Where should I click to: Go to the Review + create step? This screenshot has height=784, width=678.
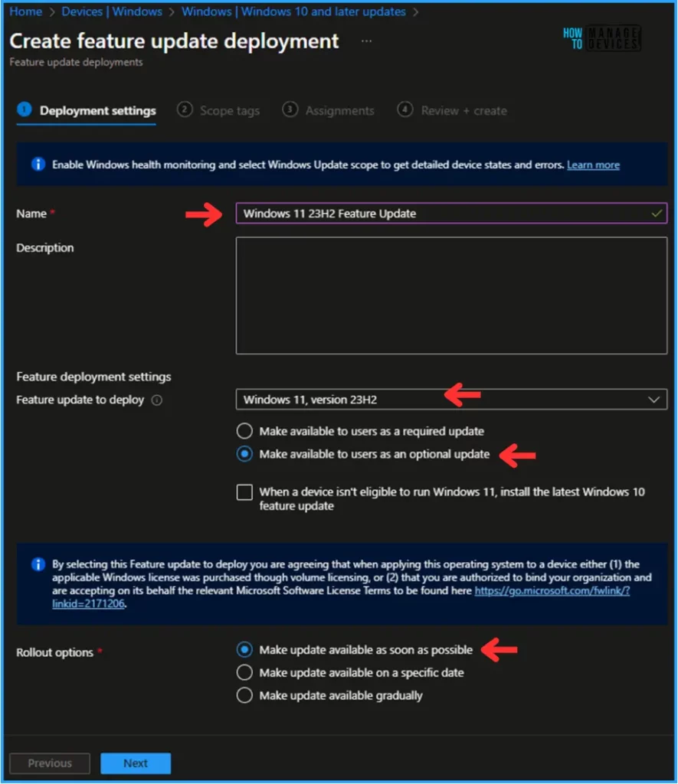coord(452,110)
